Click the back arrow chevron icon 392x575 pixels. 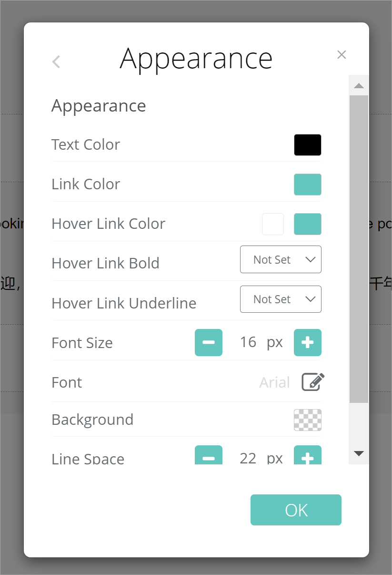[56, 62]
